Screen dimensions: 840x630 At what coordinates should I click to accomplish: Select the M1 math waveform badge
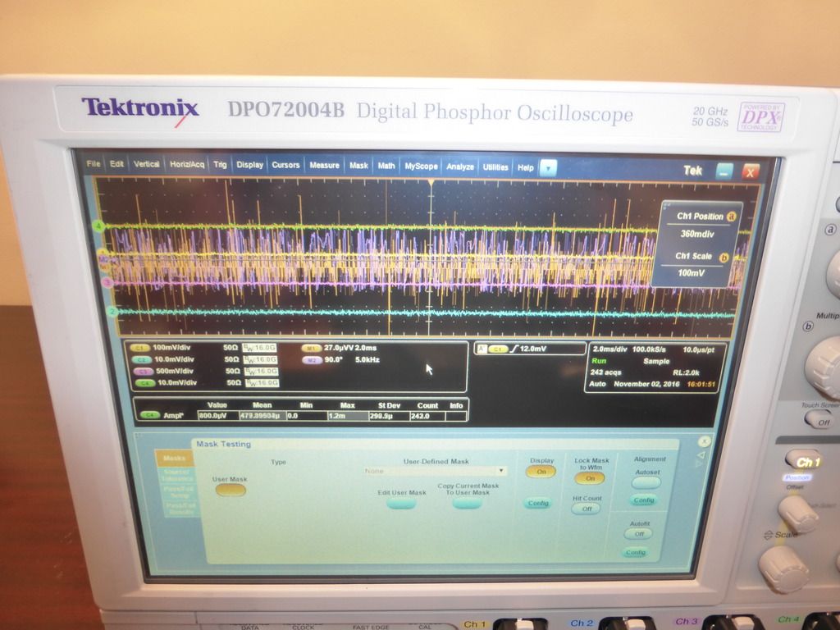(311, 348)
